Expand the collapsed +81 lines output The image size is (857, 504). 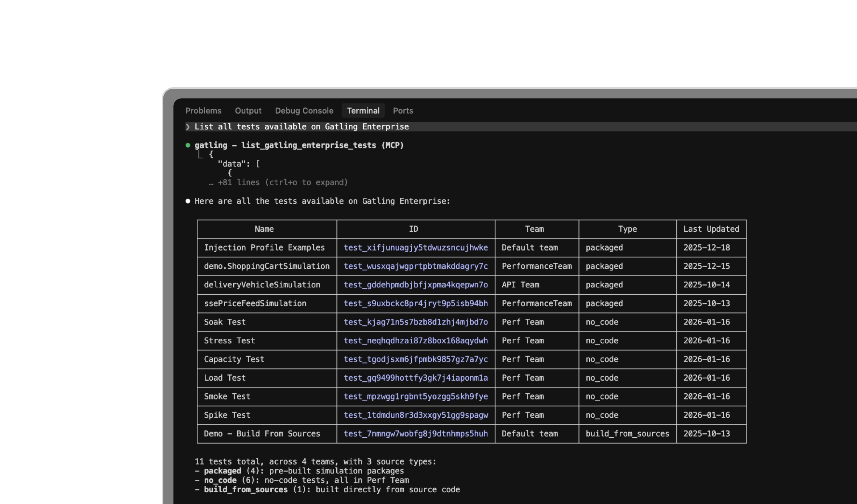[282, 183]
